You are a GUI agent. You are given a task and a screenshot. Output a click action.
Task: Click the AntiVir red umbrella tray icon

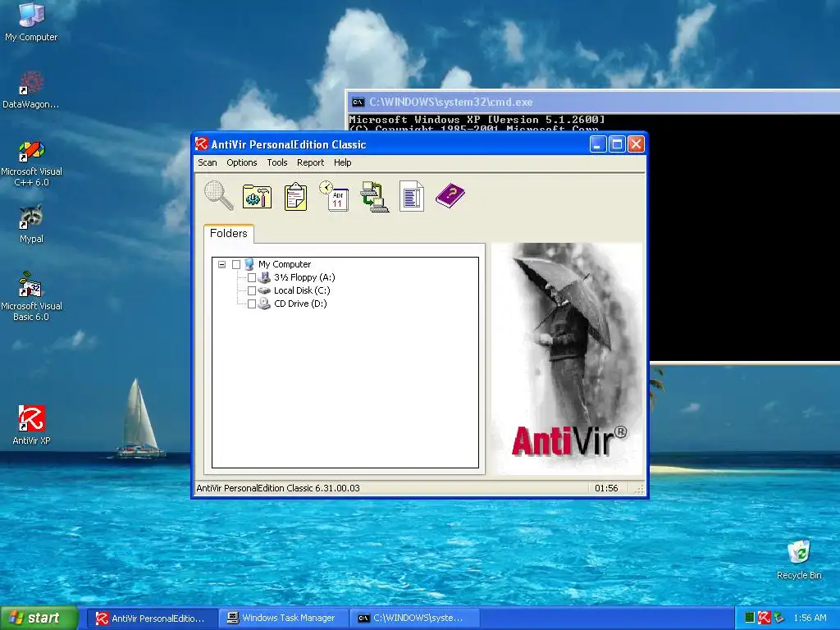[x=764, y=618]
